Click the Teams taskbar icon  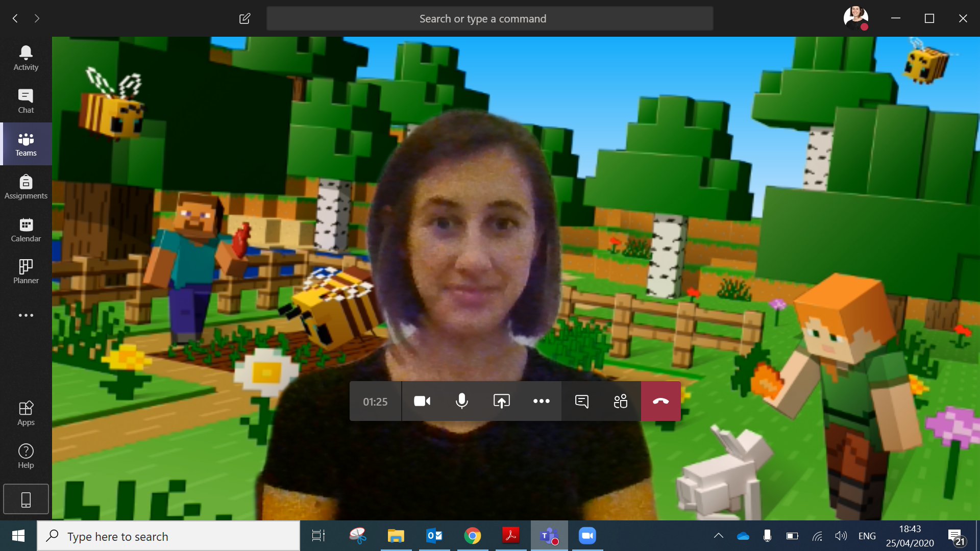[549, 536]
